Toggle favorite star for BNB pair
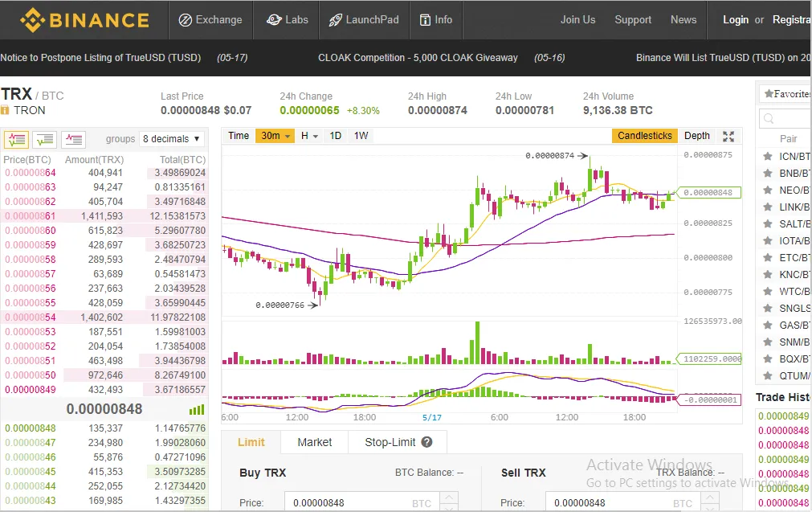 tap(768, 173)
